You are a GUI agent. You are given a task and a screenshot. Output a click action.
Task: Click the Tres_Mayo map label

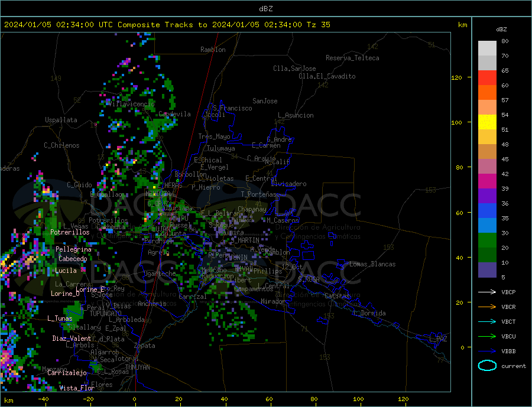point(214,136)
